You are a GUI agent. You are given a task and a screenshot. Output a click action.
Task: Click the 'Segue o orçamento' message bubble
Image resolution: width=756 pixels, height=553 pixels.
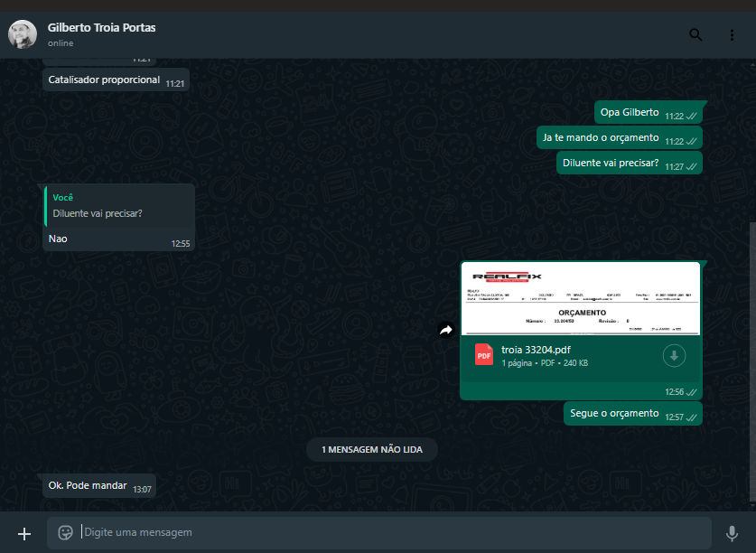[615, 413]
